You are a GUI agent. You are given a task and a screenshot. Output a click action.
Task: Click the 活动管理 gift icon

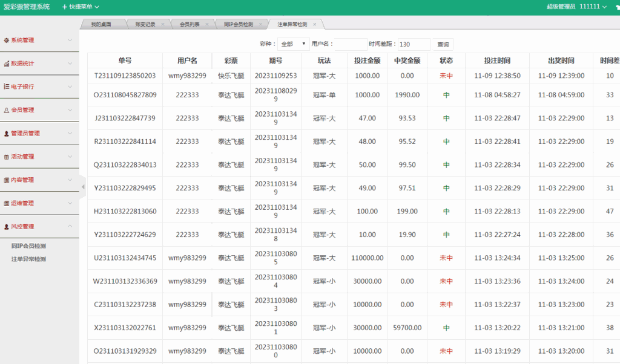pyautogui.click(x=7, y=157)
